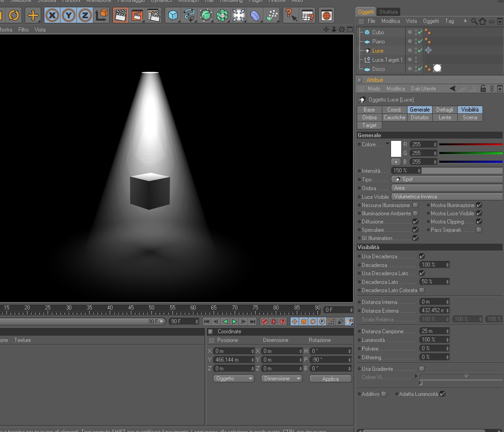Toggle the Usa Gradiente checkbox

pos(422,369)
